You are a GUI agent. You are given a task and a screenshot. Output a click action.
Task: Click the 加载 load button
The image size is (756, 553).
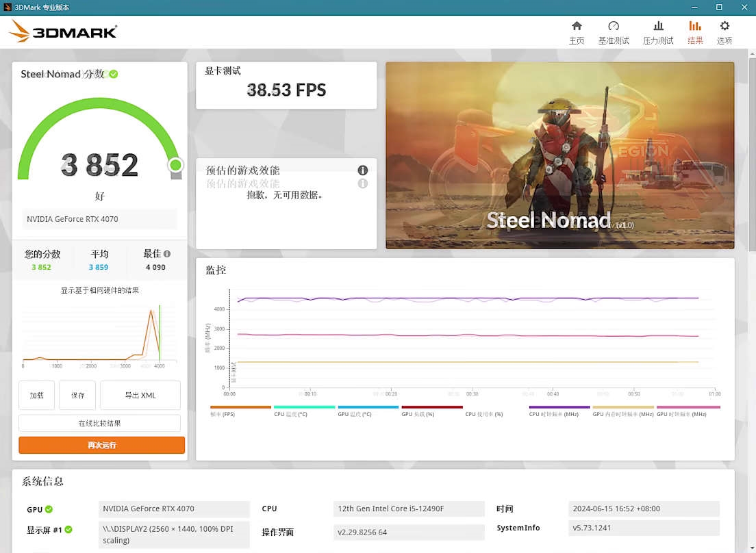click(x=37, y=395)
